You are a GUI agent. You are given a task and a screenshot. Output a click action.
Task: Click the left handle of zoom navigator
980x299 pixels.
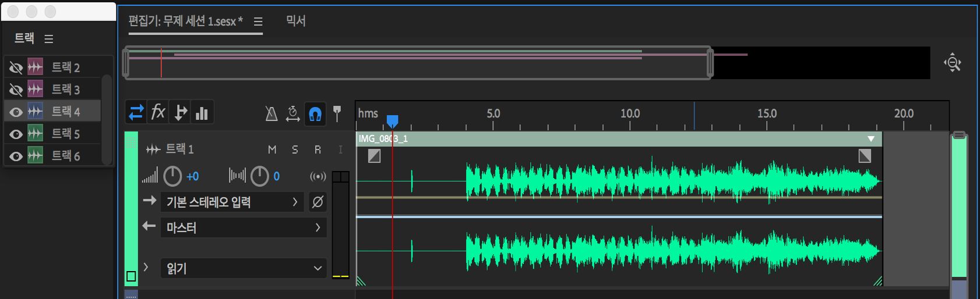[125, 63]
